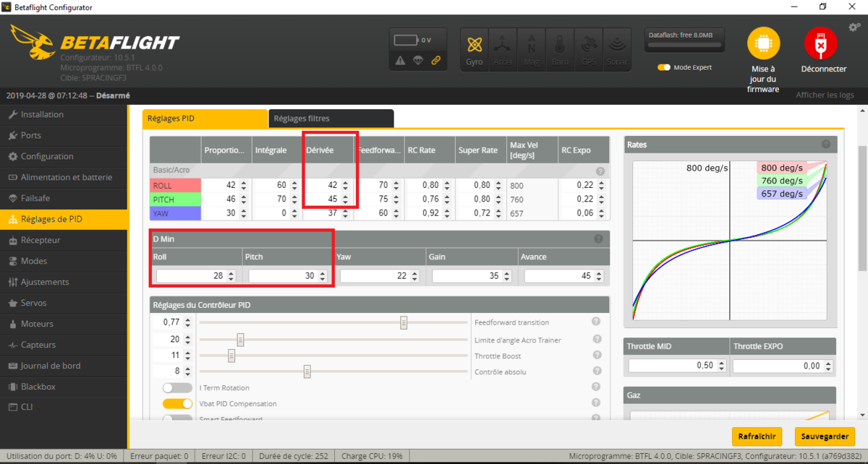Click the failsafe parachute status icon
The width and height of the screenshot is (868, 464).
418,61
